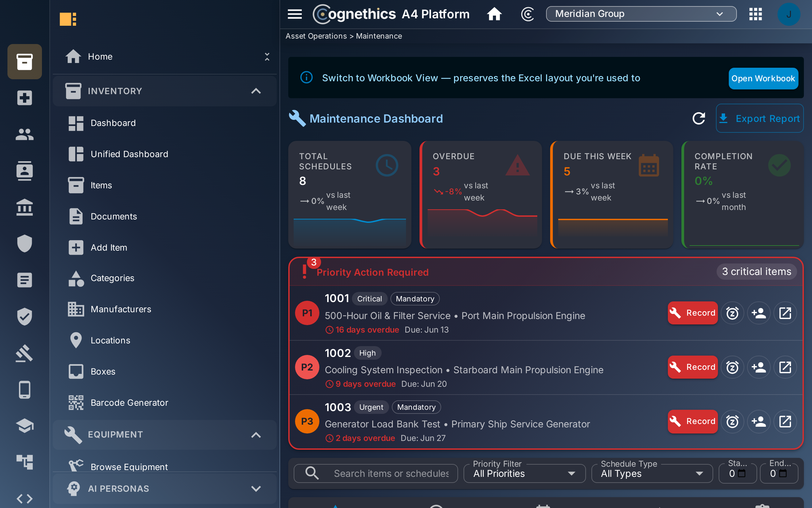Open the Meridian Group organization dropdown
Image resolution: width=812 pixels, height=508 pixels.
coord(641,14)
